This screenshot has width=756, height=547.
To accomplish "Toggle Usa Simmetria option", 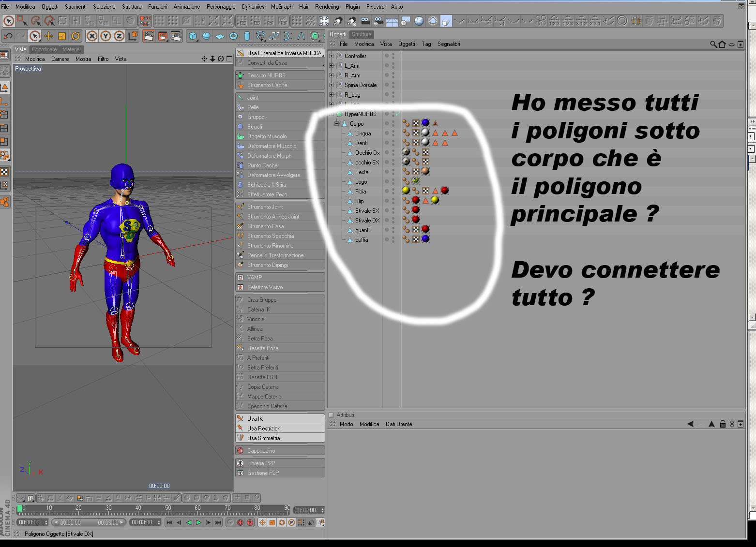I will [x=280, y=438].
